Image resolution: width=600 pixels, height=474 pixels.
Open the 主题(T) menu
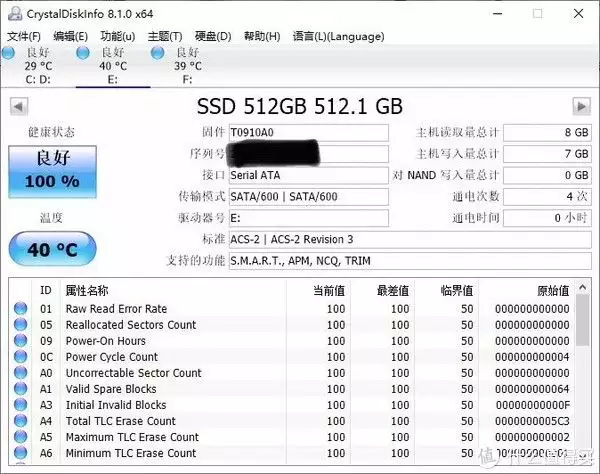coord(165,36)
